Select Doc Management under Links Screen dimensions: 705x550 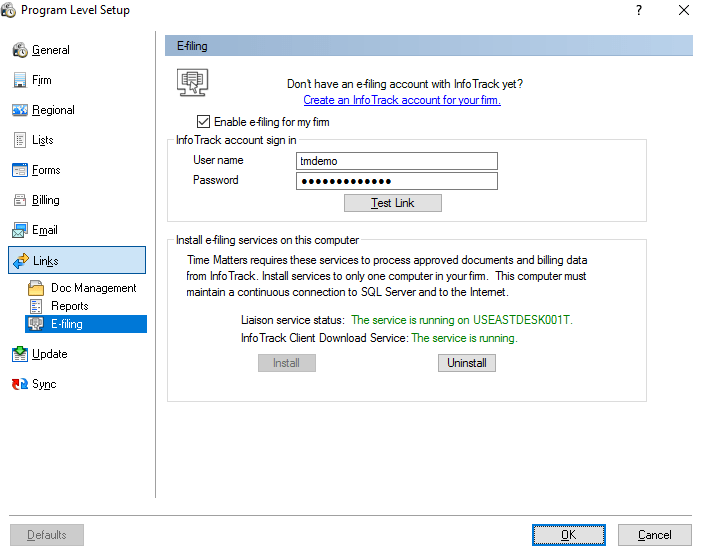click(94, 288)
